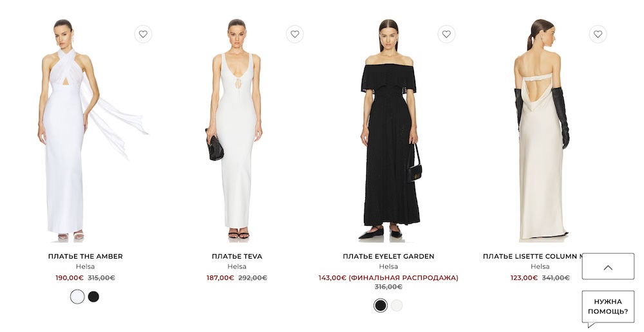Open the Платье The Amber product title
Image resolution: width=644 pixels, height=332 pixels.
tap(86, 257)
